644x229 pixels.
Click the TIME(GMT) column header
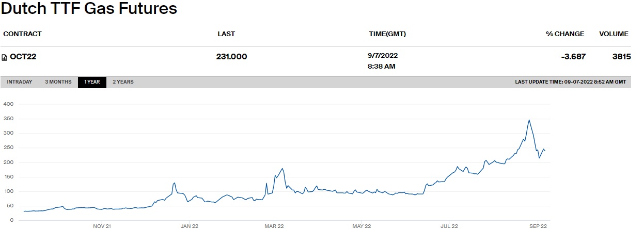(x=386, y=34)
